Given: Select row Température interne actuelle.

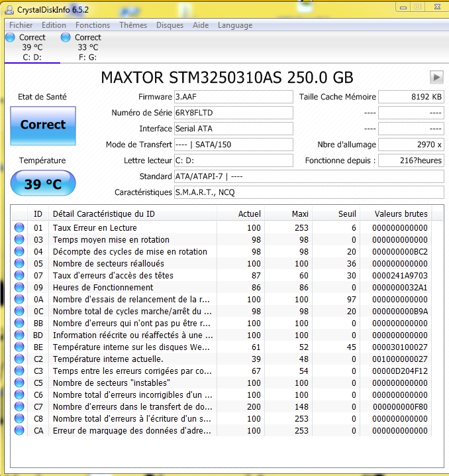Looking at the screenshot, I should pos(221,359).
